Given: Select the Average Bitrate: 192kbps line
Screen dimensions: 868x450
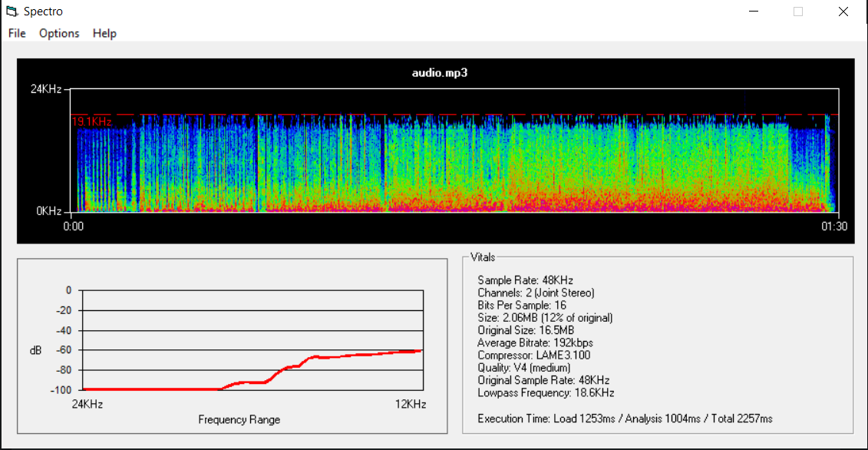Looking at the screenshot, I should click(x=535, y=342).
